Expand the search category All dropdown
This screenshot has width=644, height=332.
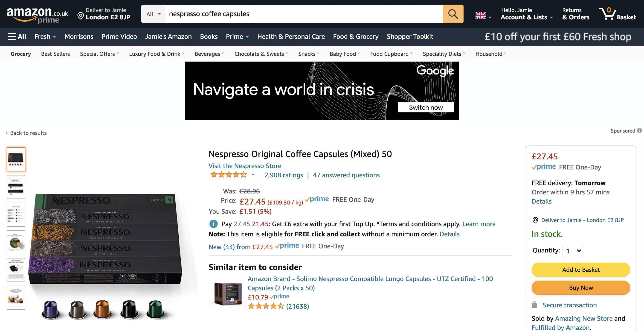(153, 14)
